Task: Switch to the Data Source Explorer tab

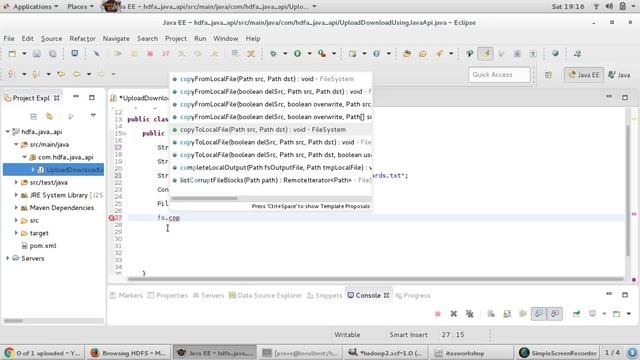Action: point(265,295)
